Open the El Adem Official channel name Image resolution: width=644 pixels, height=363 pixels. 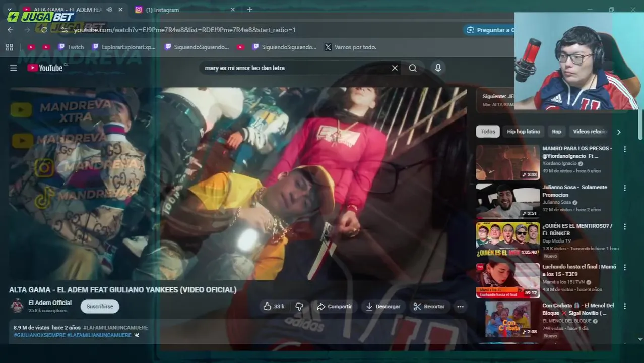click(x=50, y=302)
